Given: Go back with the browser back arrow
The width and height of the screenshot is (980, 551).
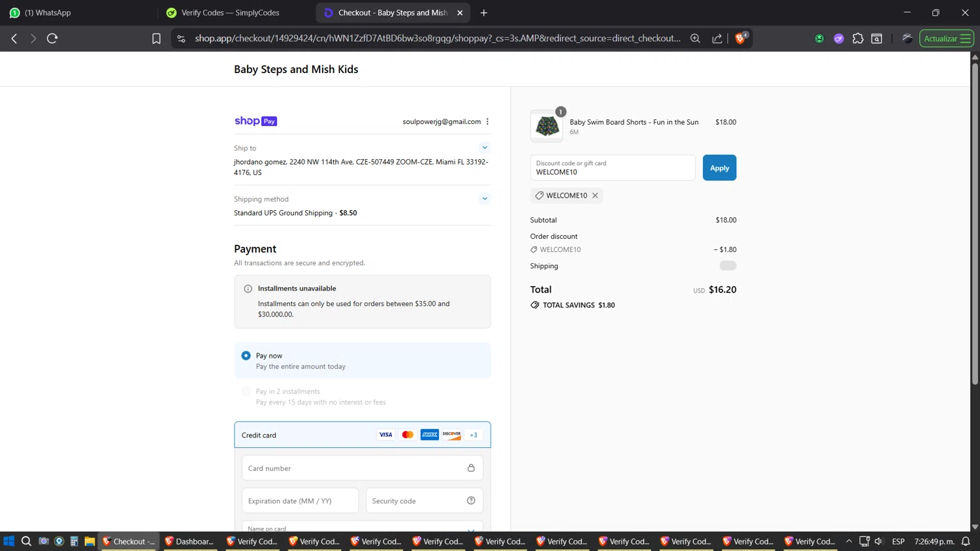Looking at the screenshot, I should pyautogui.click(x=14, y=39).
